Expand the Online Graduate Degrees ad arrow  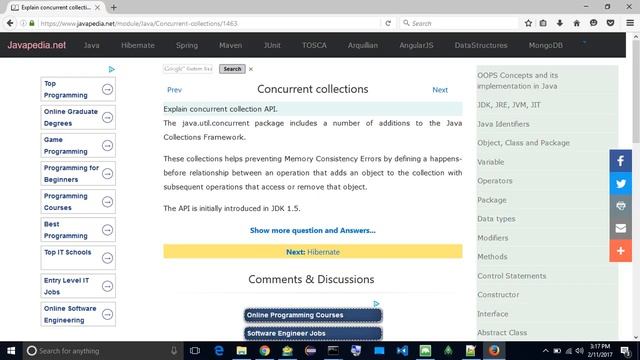point(107,117)
